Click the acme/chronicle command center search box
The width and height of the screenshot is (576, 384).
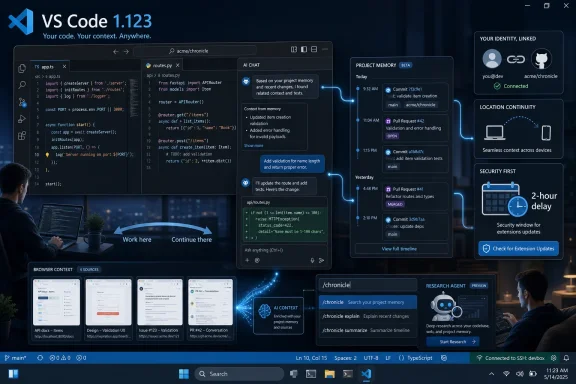(x=195, y=51)
